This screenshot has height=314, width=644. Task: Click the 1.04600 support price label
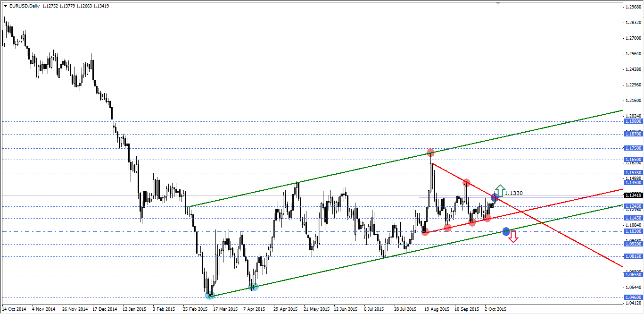pyautogui.click(x=632, y=297)
